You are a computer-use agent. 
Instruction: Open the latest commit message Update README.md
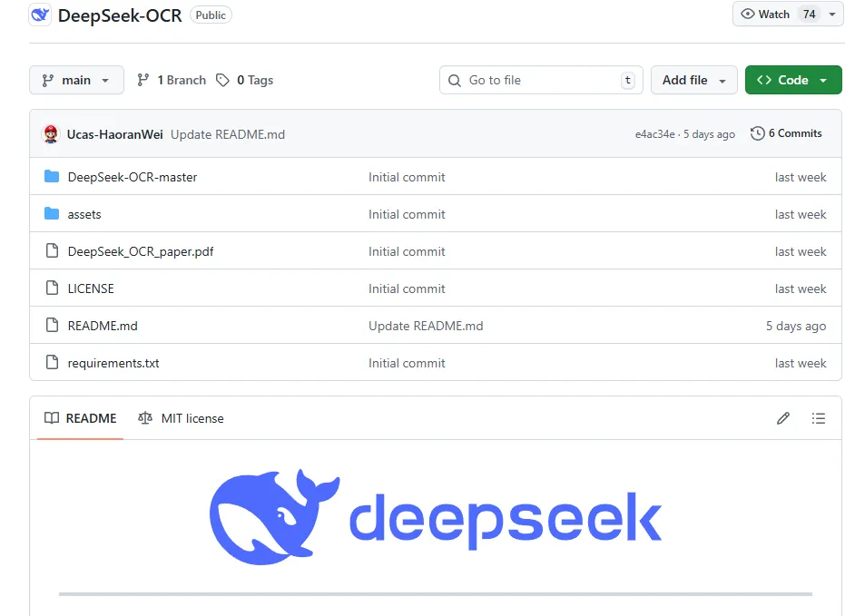(228, 134)
